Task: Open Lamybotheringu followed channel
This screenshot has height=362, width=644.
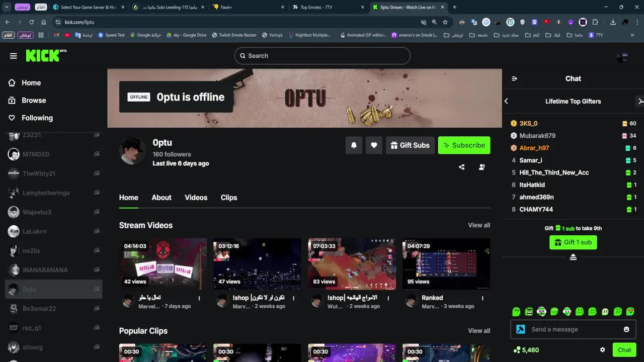Action: [53, 193]
